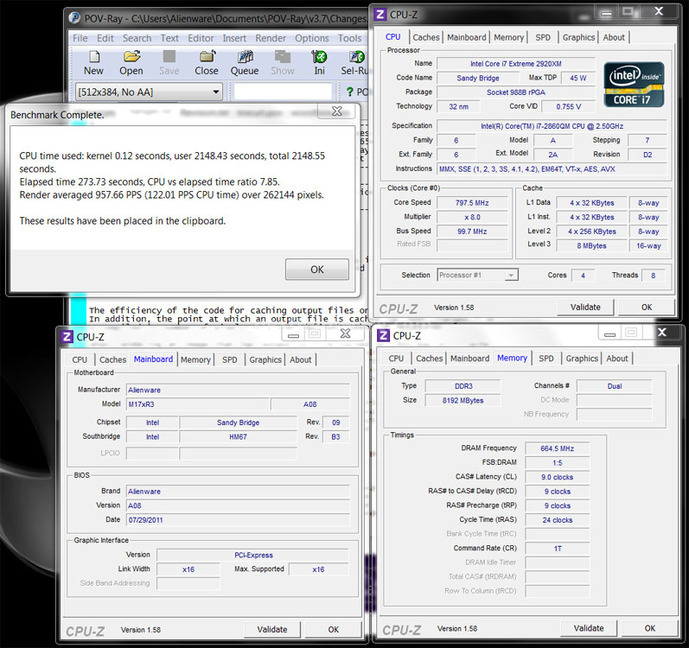The height and width of the screenshot is (648, 689).
Task: Switch to SPD tab in top-right CPU-Z window
Action: [543, 37]
